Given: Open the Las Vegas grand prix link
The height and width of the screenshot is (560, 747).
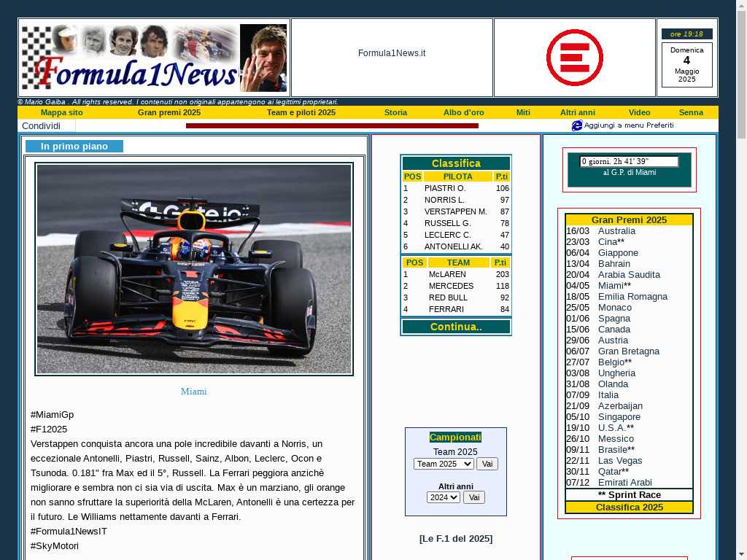Looking at the screenshot, I should (620, 461).
